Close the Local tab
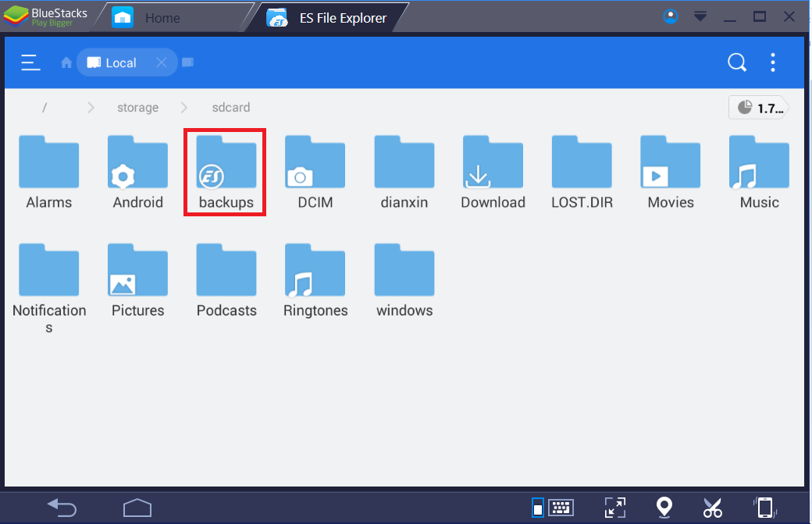The width and height of the screenshot is (812, 524). point(162,62)
